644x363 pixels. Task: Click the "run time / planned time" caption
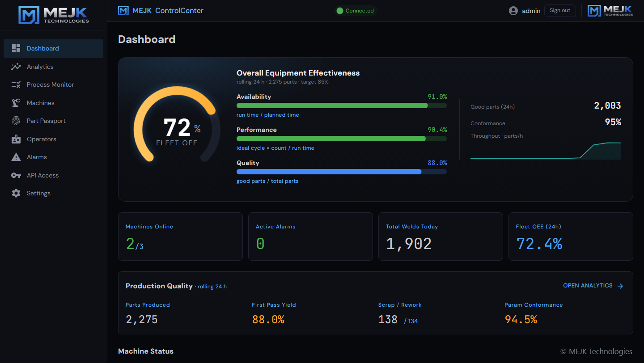coord(268,115)
